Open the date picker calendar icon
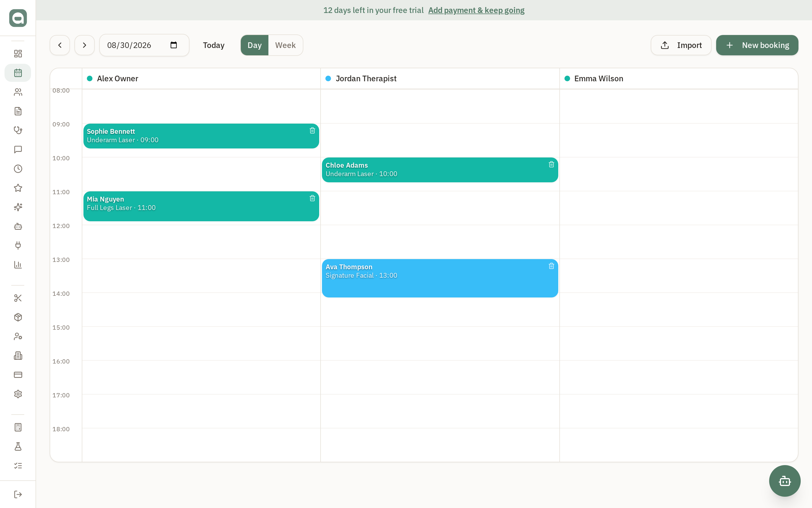 pos(173,45)
